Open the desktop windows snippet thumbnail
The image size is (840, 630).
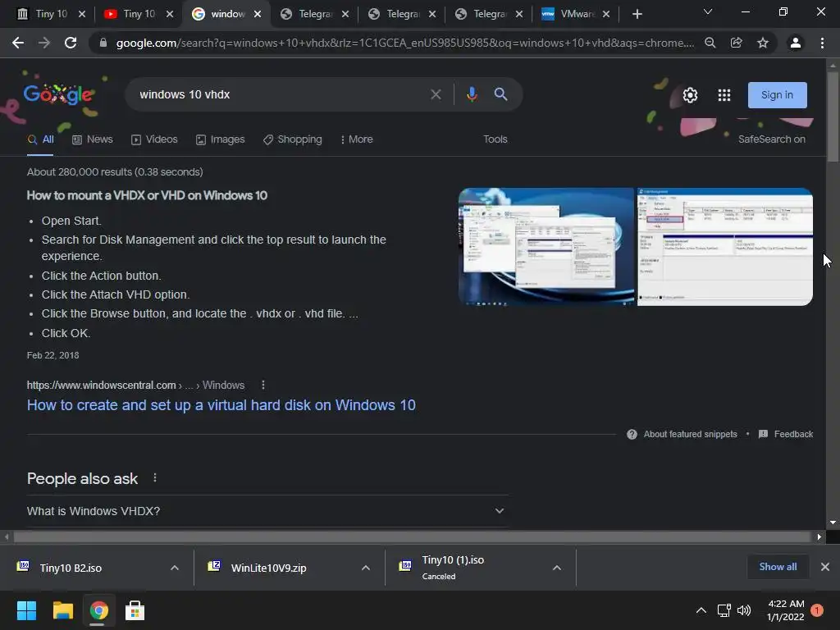[546, 247]
